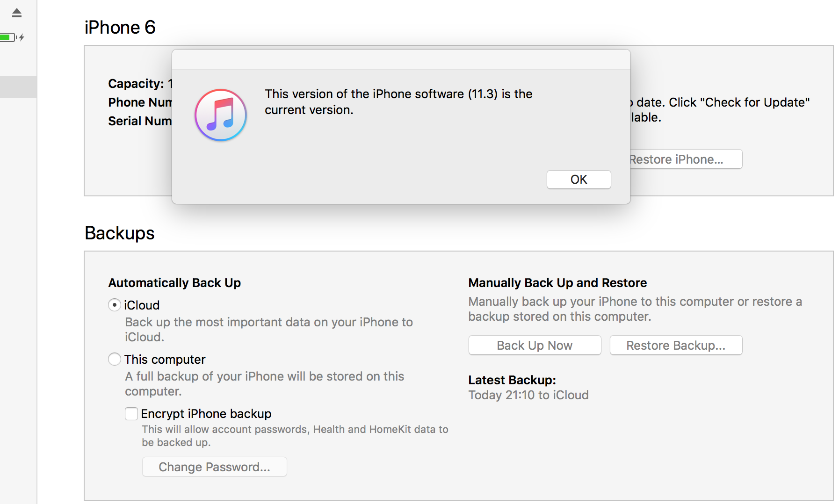Viewport: 839px width, 504px height.
Task: Click the eject device icon
Action: [x=17, y=13]
